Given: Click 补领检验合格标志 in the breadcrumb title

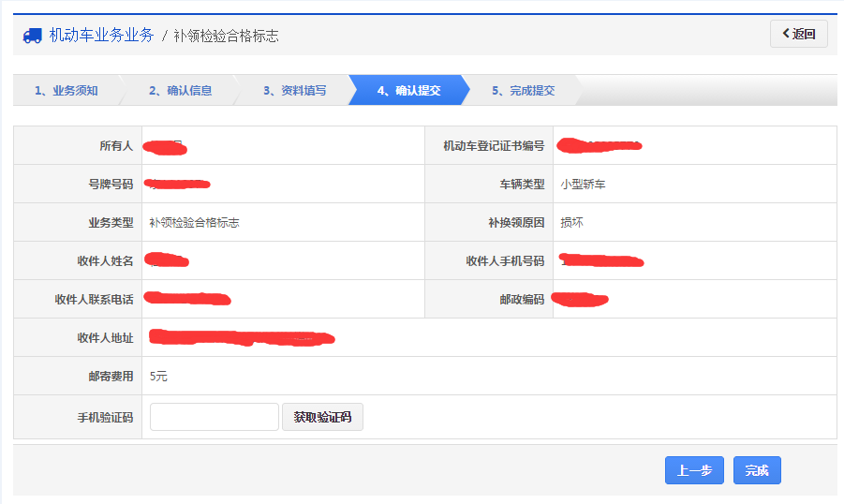Looking at the screenshot, I should (x=226, y=36).
